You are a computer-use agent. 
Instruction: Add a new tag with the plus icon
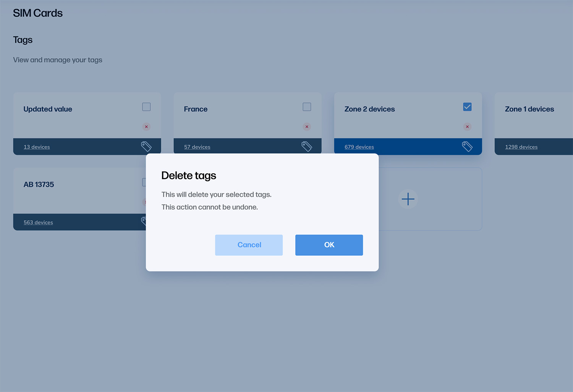point(408,199)
